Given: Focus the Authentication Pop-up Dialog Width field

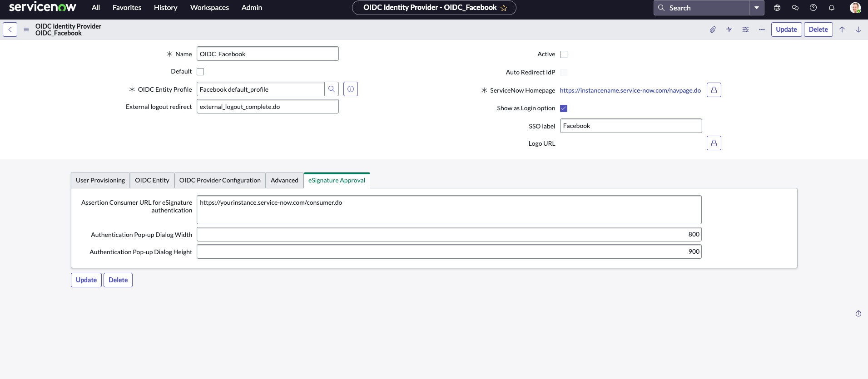Looking at the screenshot, I should 449,234.
